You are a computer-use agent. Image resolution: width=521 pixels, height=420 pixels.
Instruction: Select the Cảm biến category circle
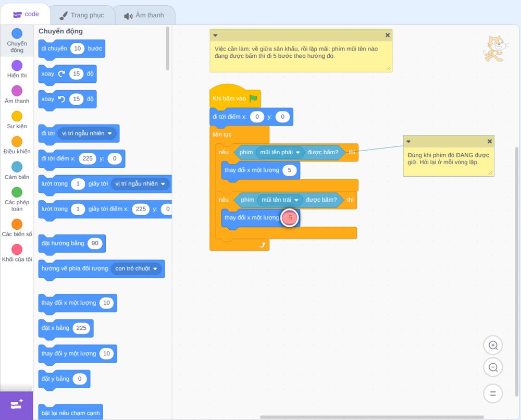pyautogui.click(x=17, y=167)
